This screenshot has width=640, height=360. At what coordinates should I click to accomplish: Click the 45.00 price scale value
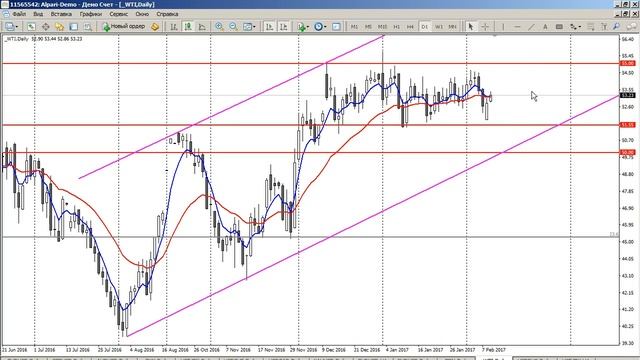(x=628, y=242)
